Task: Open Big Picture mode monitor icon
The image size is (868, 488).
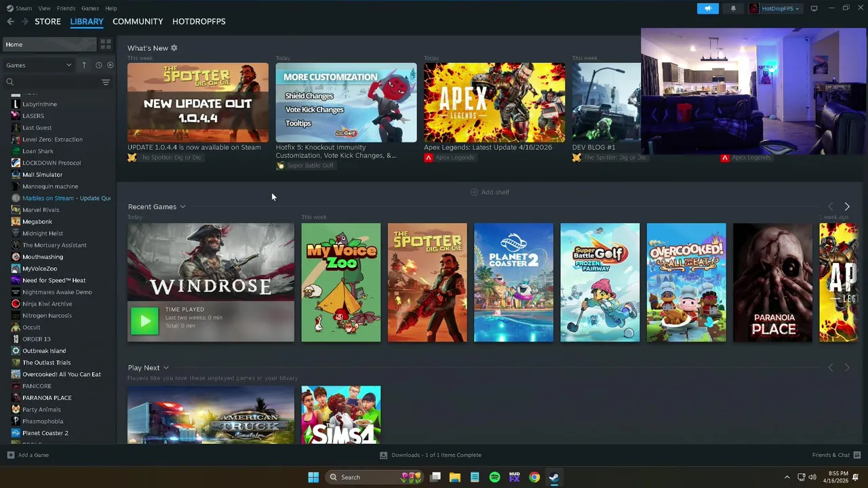Action: pos(814,8)
